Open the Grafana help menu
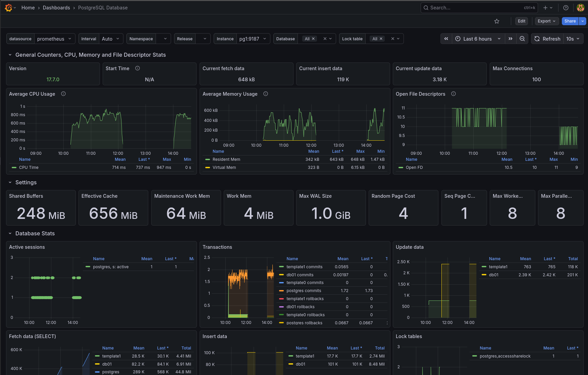 (566, 7)
